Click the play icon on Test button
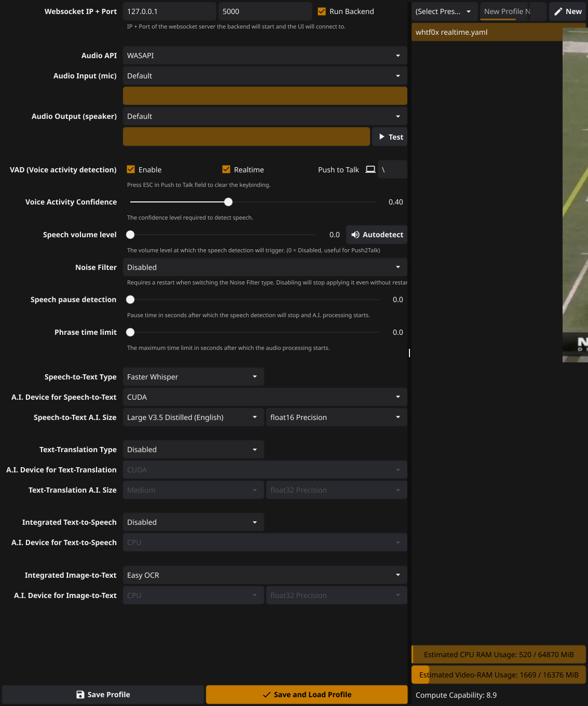588x706 pixels. tap(382, 137)
